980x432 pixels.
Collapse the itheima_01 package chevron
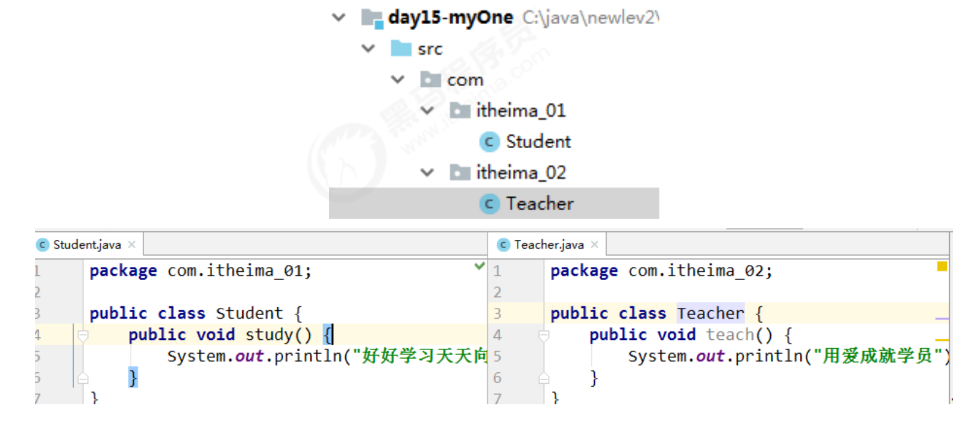pyautogui.click(x=427, y=110)
